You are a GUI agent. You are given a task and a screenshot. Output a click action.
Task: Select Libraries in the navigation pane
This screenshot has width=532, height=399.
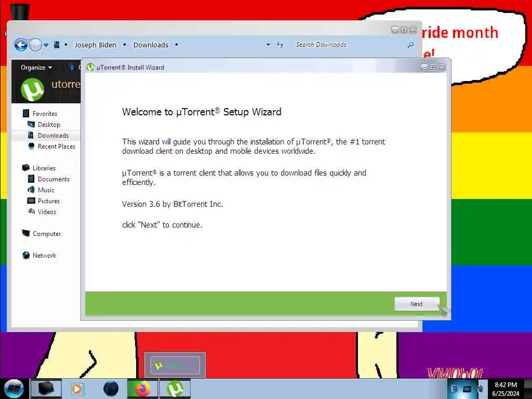44,168
